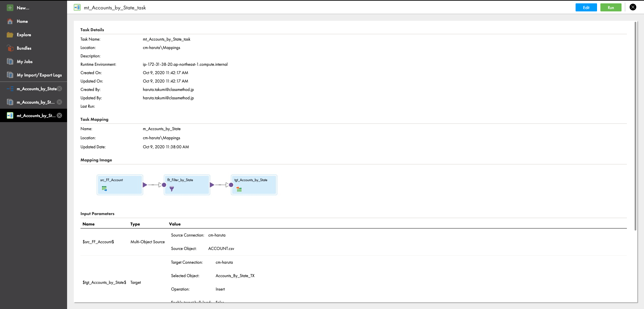Viewport: 644px width, 309px height.
Task: Click the Runtime Environment value text
Action: click(x=185, y=64)
